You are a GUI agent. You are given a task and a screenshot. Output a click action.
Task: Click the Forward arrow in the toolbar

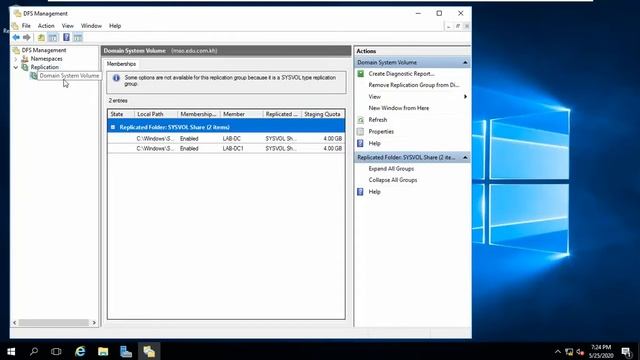pyautogui.click(x=27, y=38)
